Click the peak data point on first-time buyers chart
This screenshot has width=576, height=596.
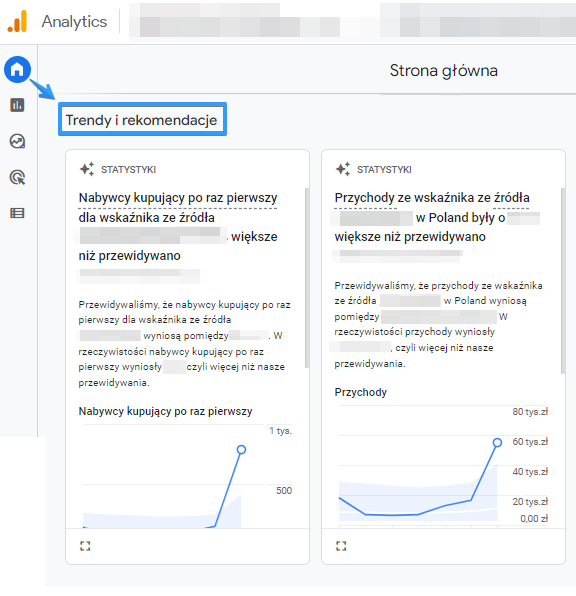coord(241,450)
